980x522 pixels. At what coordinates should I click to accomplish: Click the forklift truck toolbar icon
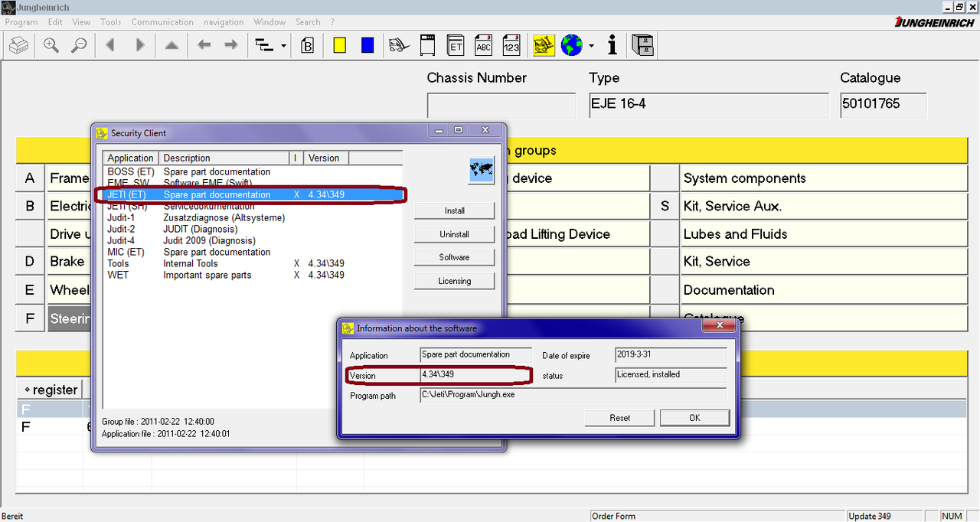point(400,46)
